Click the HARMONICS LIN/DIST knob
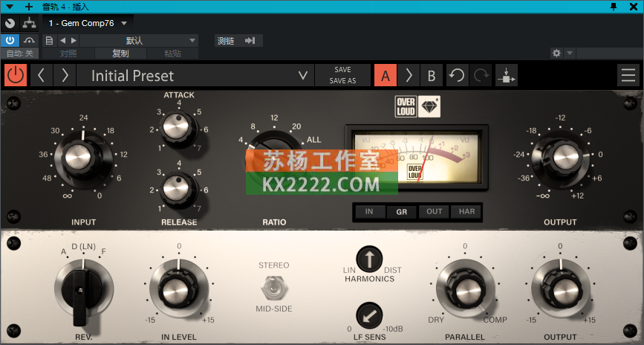Image resolution: width=644 pixels, height=345 pixels. (x=369, y=259)
